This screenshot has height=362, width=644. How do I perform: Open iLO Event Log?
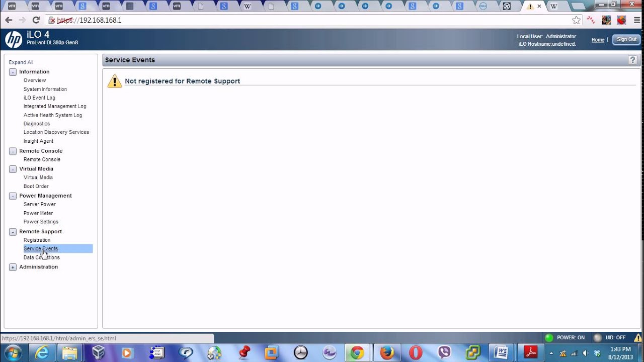39,98
